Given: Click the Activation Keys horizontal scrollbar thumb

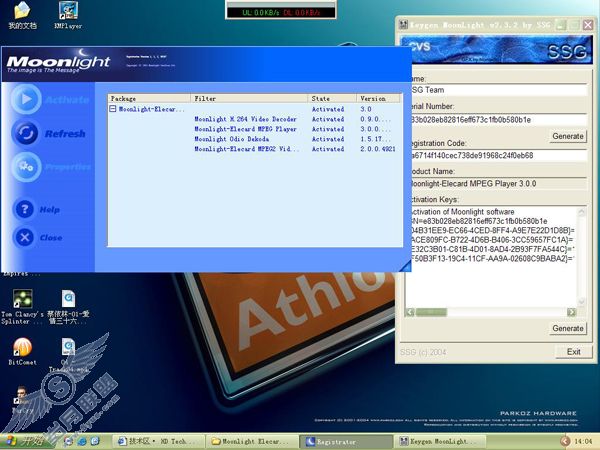Looking at the screenshot, I should [431, 312].
